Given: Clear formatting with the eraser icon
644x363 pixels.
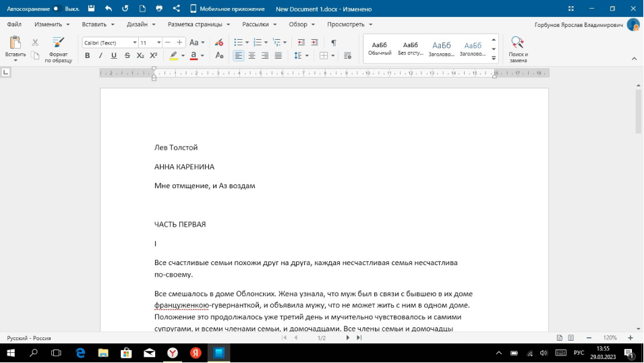Looking at the screenshot, I should point(219,43).
